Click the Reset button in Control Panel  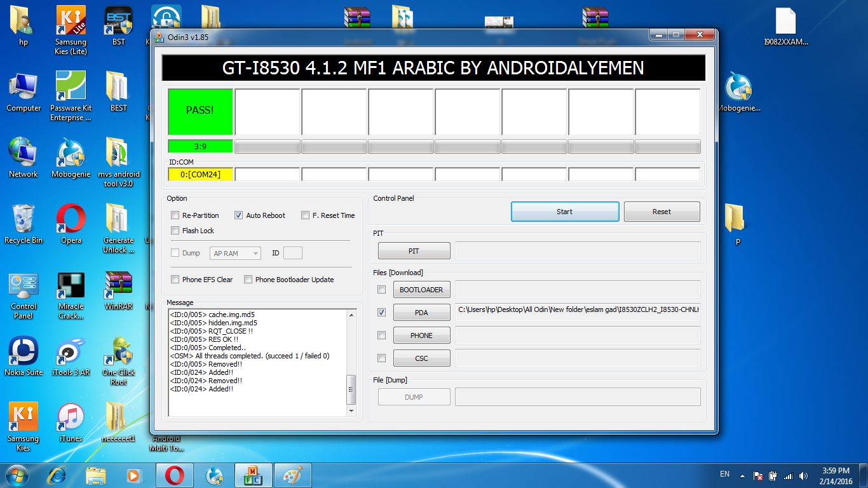point(662,212)
